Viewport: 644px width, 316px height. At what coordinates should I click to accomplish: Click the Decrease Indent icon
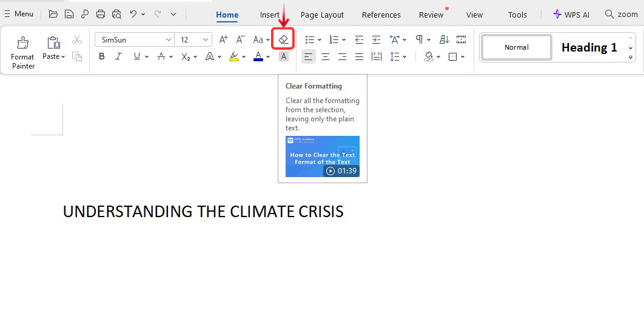coord(359,40)
